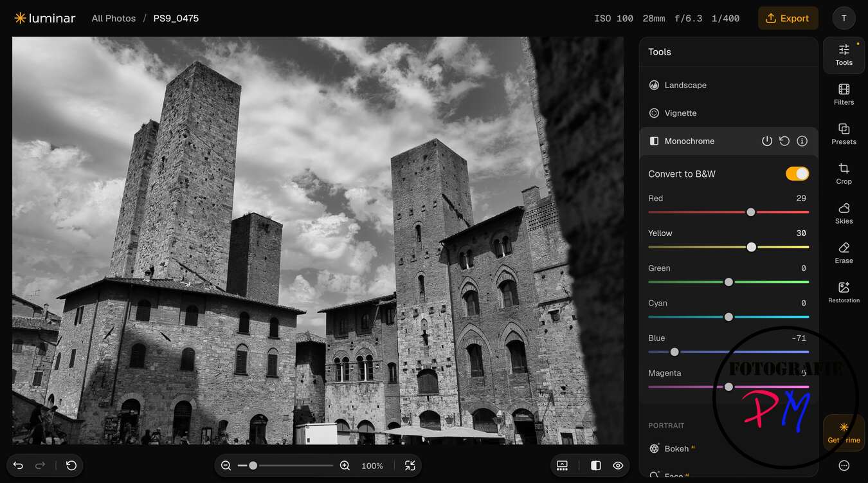
Task: Click the fit-to-screen arrows icon
Action: pos(410,466)
